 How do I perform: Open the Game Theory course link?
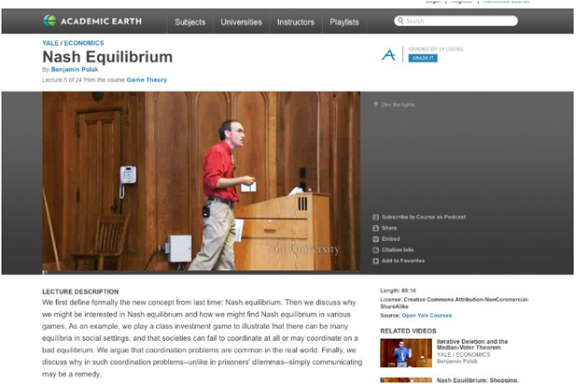(x=147, y=79)
